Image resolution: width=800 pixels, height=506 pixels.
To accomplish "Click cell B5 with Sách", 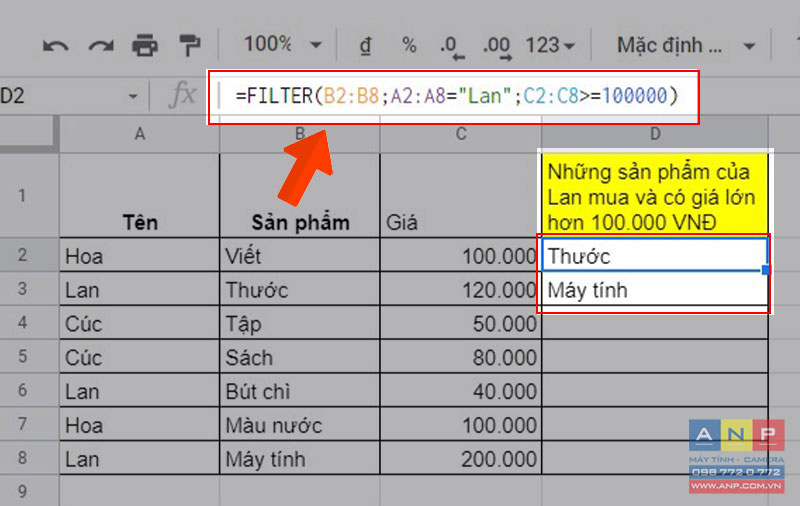I will point(300,356).
